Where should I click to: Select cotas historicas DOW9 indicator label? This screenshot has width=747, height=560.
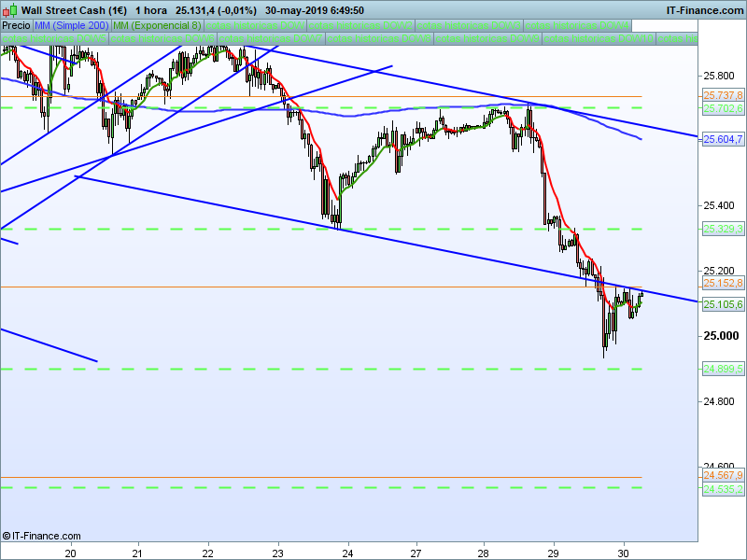[487, 38]
